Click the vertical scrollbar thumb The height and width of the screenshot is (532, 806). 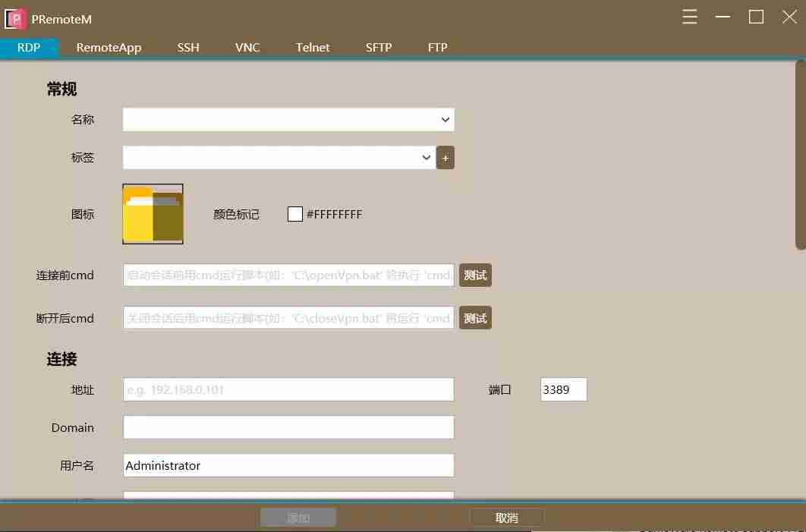(801, 155)
